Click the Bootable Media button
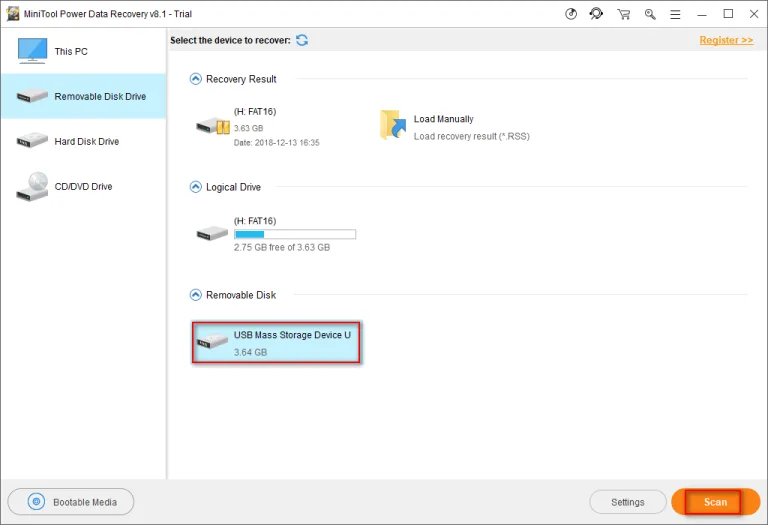Viewport: 768px width, 525px height. (71, 502)
